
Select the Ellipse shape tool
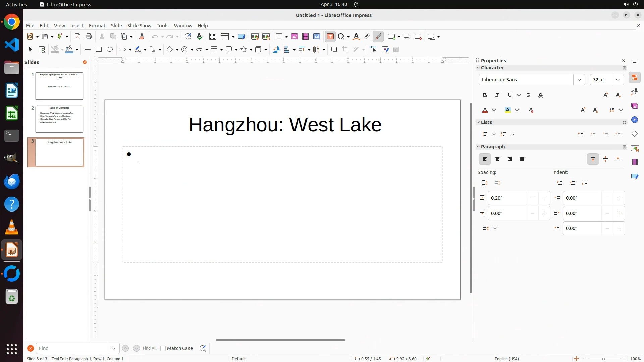click(x=110, y=50)
